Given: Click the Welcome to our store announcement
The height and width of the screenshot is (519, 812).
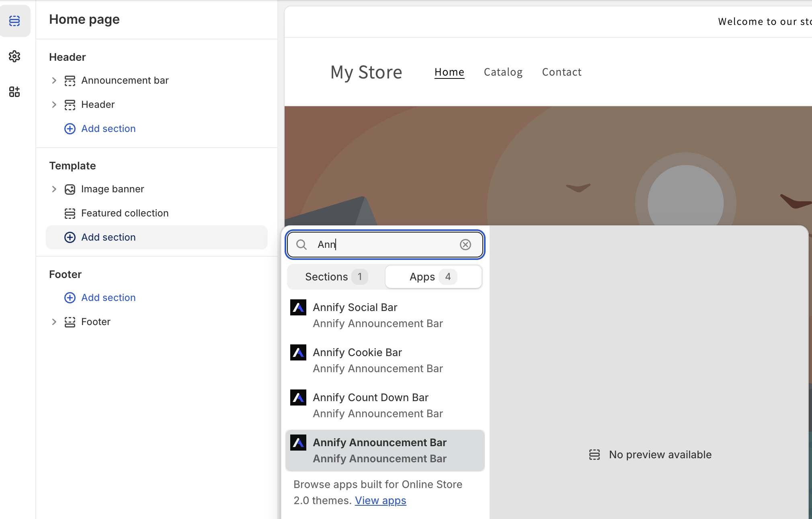Looking at the screenshot, I should click(765, 21).
